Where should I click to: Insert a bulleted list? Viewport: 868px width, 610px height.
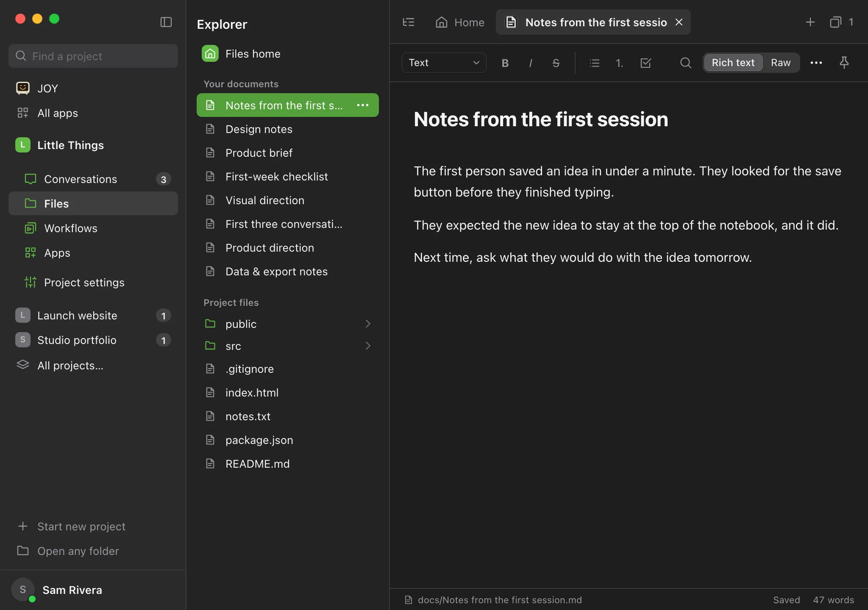(594, 63)
